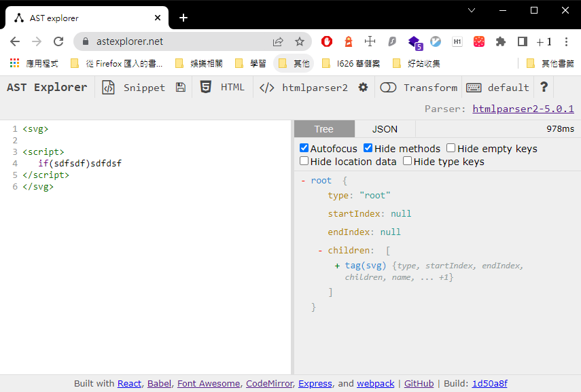Open the React link in footer

coord(129,383)
